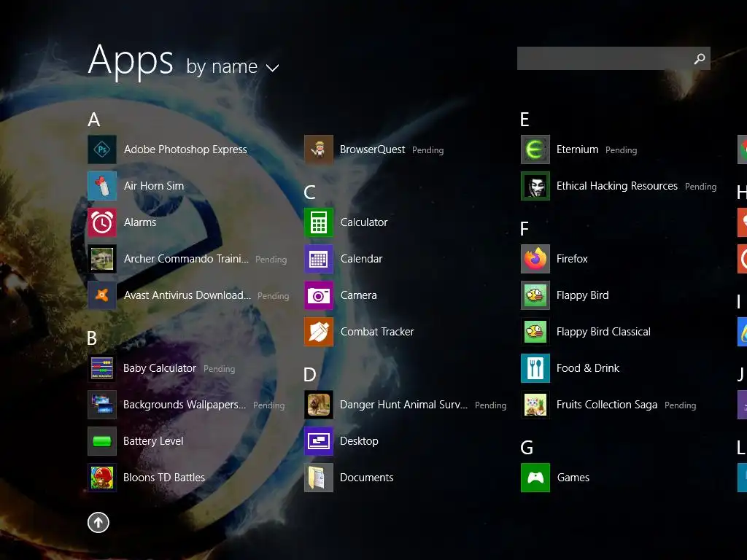Click the 'Fruits Collection Saga' label
The image size is (747, 560).
point(607,405)
